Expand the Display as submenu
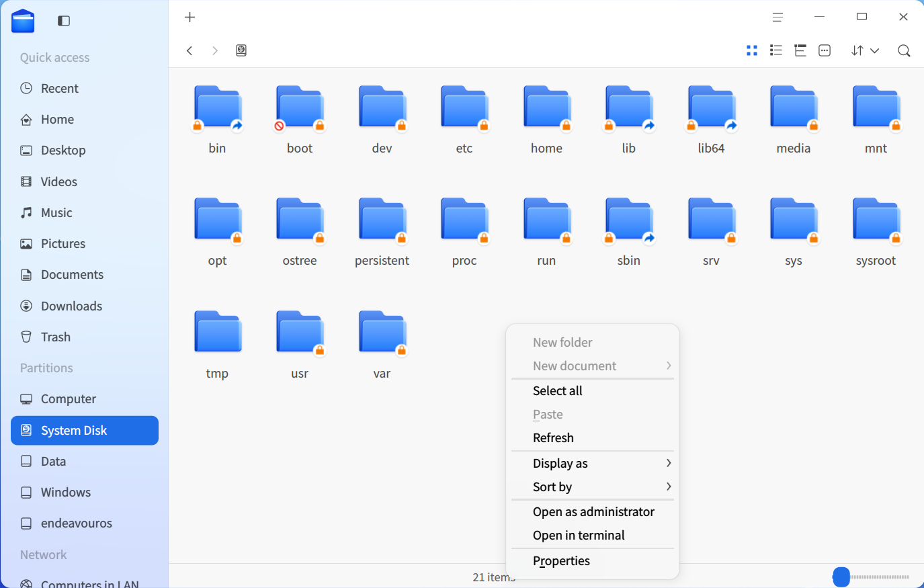 (x=593, y=463)
